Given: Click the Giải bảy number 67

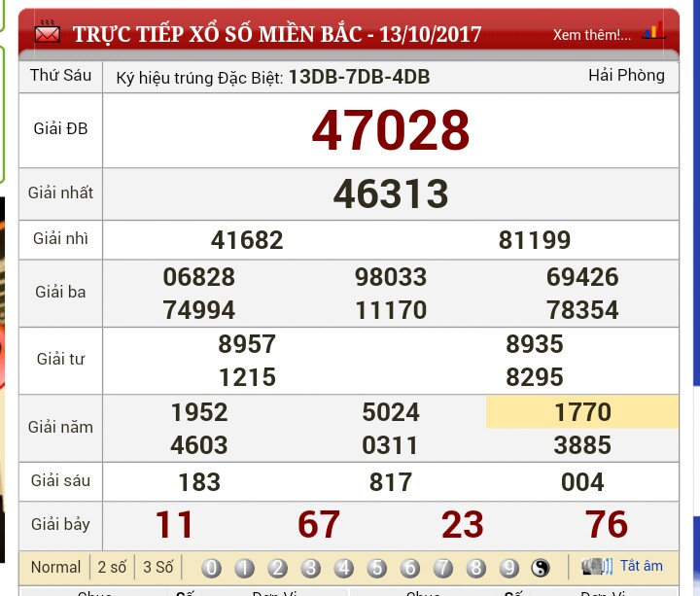Looking at the screenshot, I should point(319,525).
